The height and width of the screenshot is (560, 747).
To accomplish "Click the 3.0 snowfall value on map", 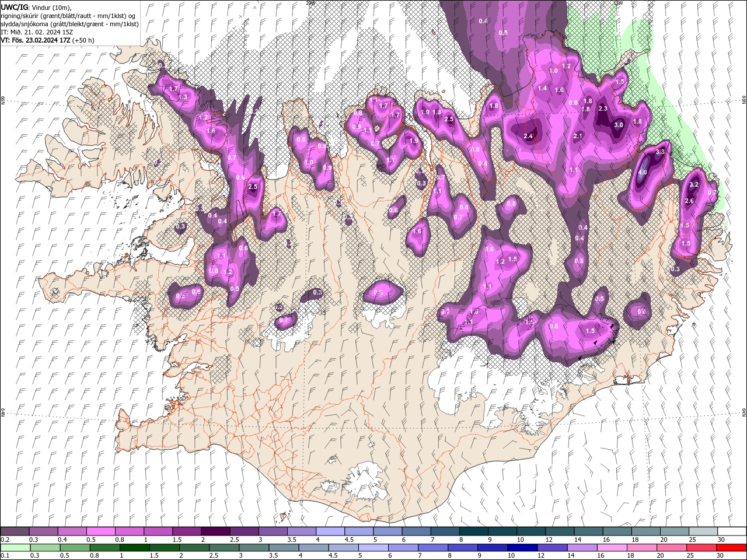I will tap(619, 125).
